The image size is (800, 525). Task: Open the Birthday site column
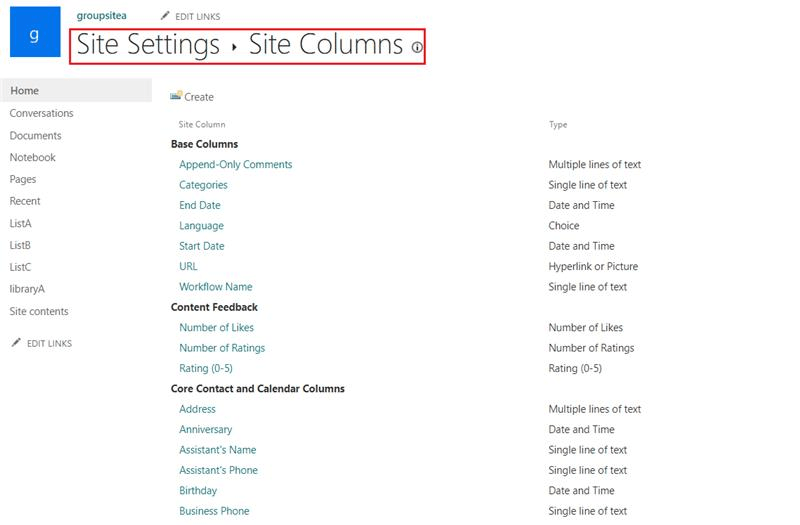pyautogui.click(x=198, y=491)
